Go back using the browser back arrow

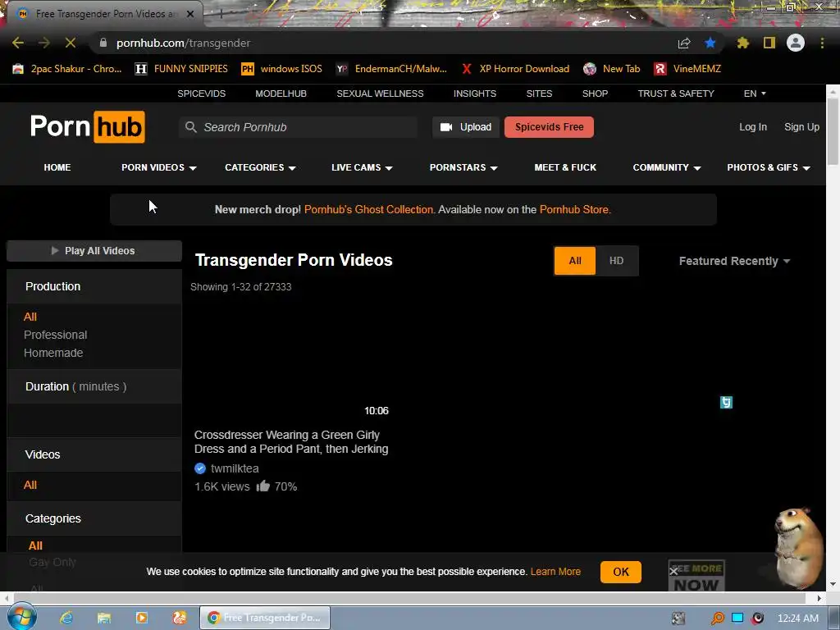(x=18, y=43)
